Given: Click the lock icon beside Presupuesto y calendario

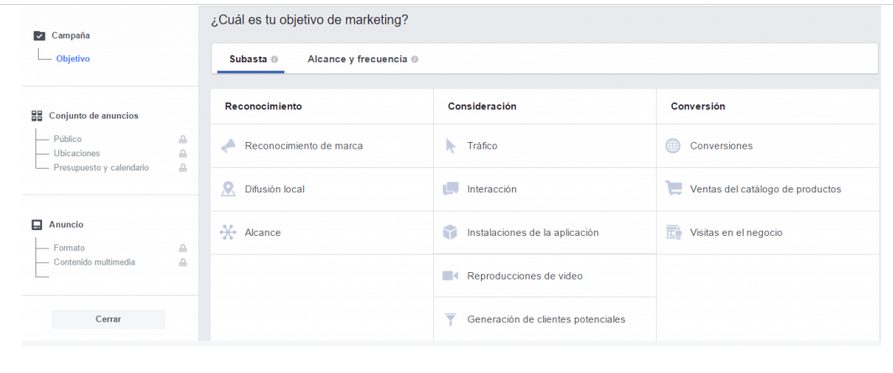Looking at the screenshot, I should click(x=183, y=168).
